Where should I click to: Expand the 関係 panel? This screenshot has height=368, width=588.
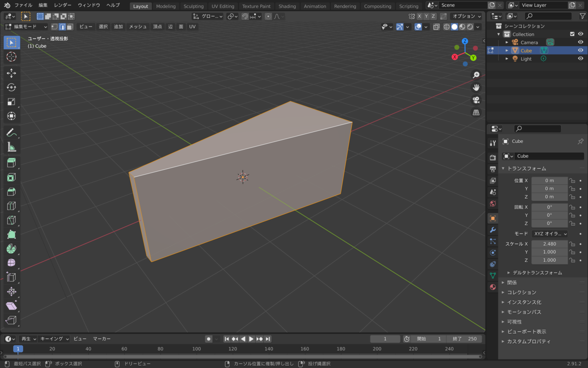tap(512, 283)
